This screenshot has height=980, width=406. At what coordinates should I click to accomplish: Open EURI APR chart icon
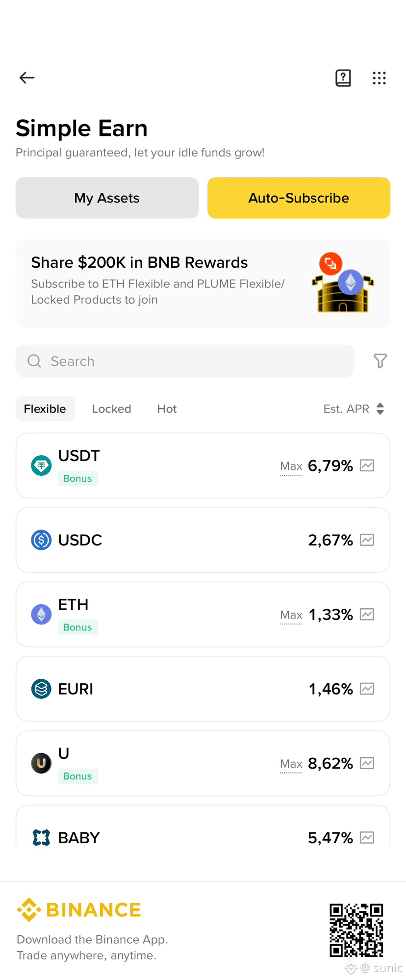367,689
